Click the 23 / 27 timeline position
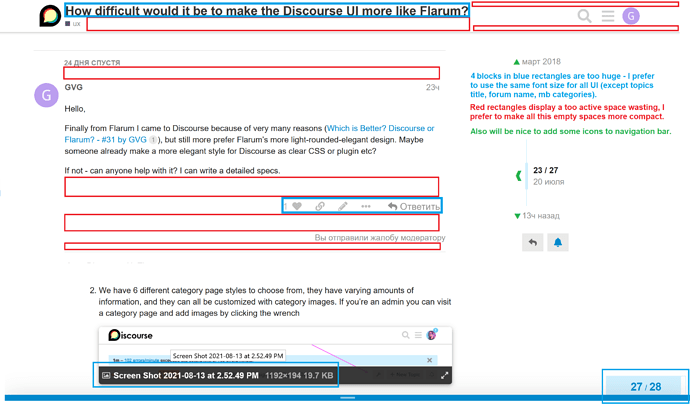690x406 pixels. coord(546,170)
